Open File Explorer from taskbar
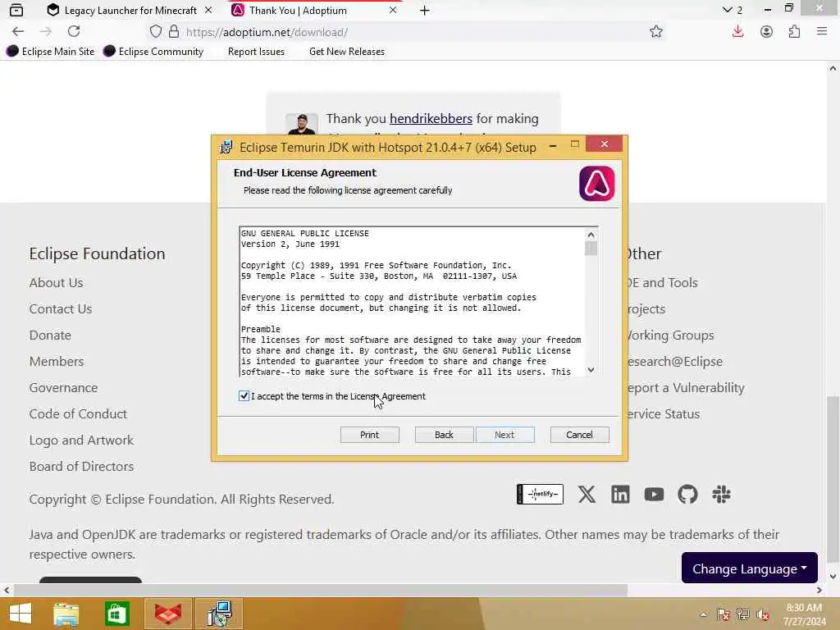840x630 pixels. [x=66, y=614]
